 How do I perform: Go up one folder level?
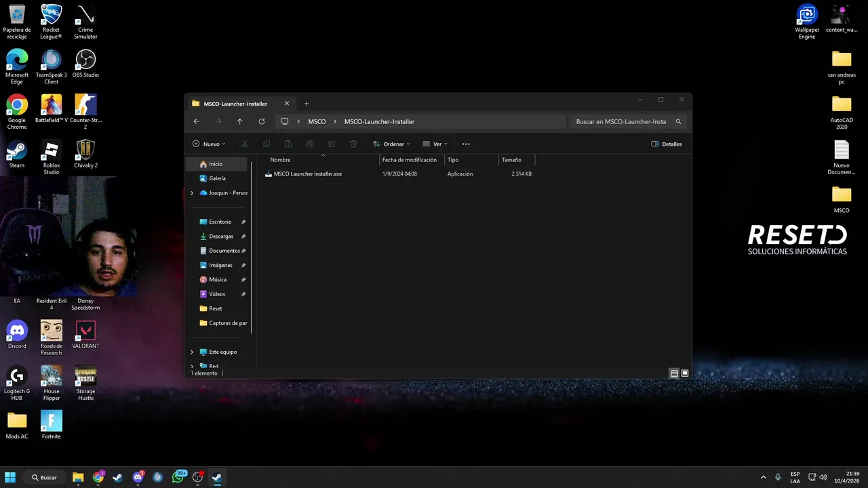(x=239, y=122)
